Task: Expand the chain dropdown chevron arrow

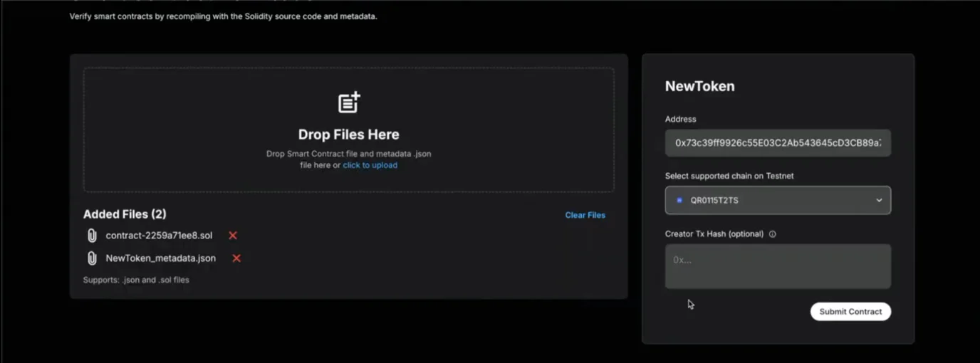Action: (x=879, y=201)
